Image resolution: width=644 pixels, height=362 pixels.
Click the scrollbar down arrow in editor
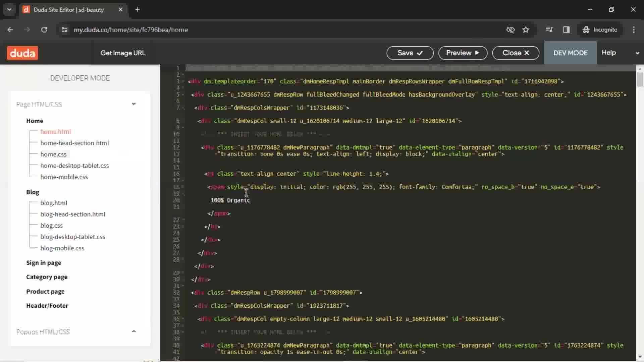click(x=640, y=357)
